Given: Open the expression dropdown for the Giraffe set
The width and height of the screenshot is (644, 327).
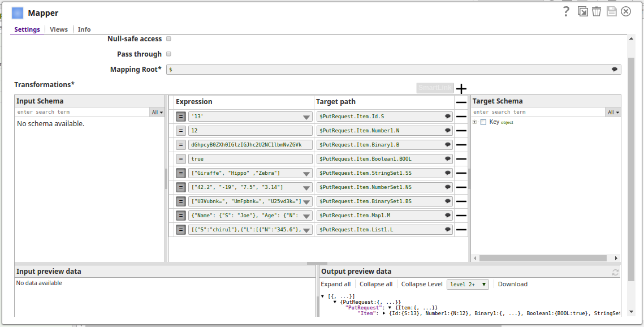Looking at the screenshot, I should click(x=306, y=174).
